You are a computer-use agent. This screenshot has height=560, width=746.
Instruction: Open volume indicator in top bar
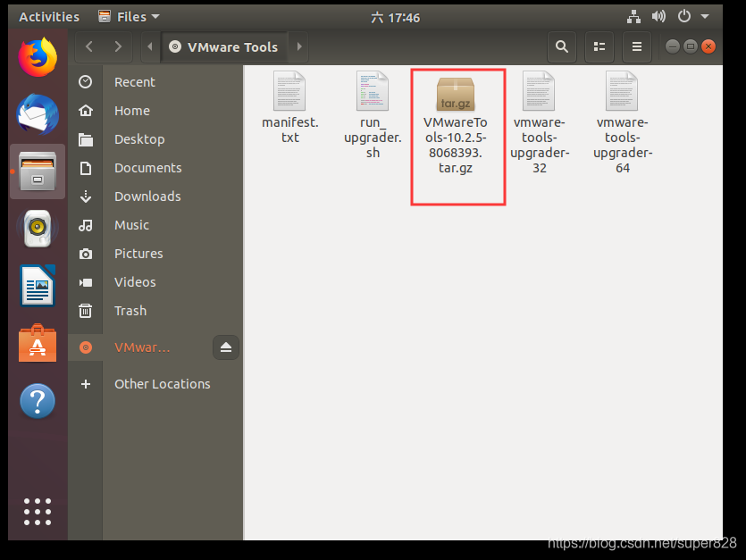[658, 17]
